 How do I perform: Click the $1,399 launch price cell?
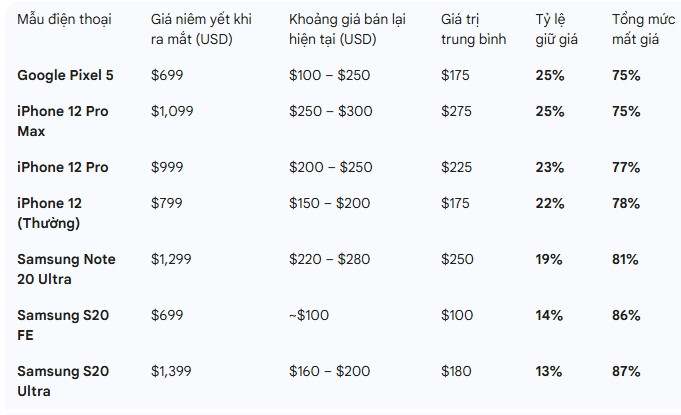(170, 371)
